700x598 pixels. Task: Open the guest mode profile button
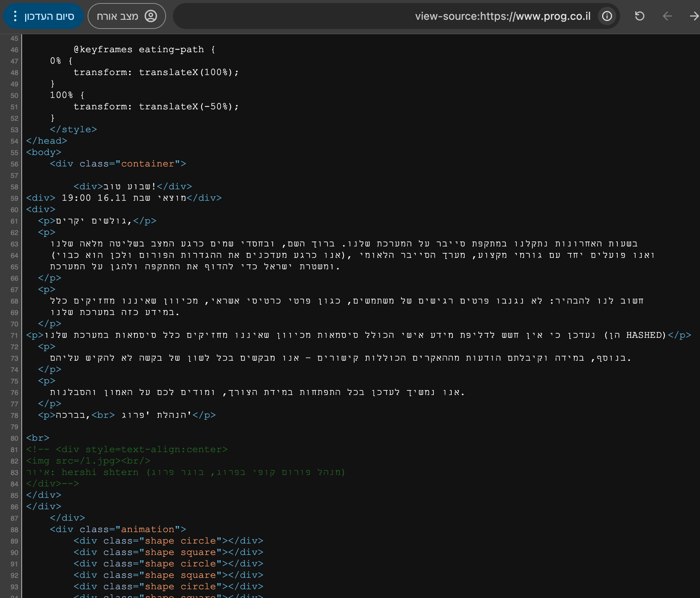(x=127, y=16)
